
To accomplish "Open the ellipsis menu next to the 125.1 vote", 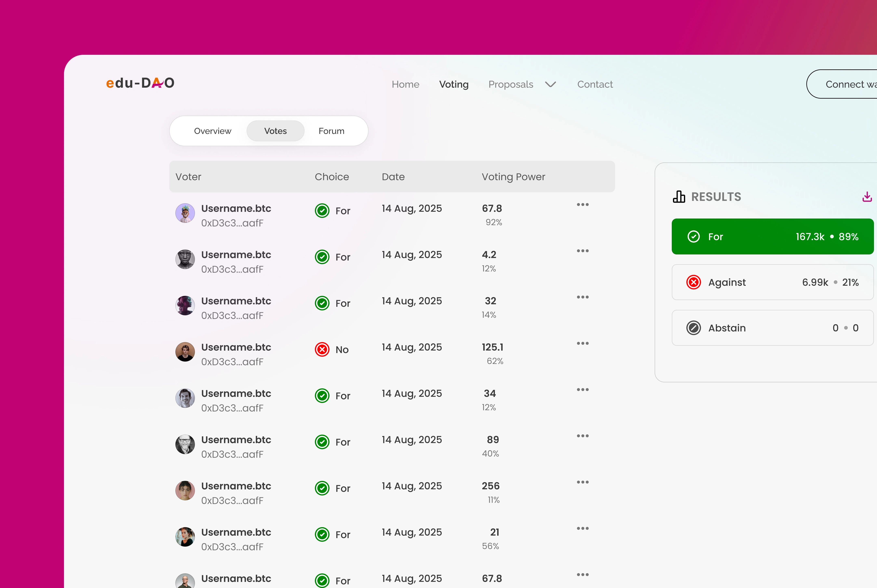I will coord(583,343).
